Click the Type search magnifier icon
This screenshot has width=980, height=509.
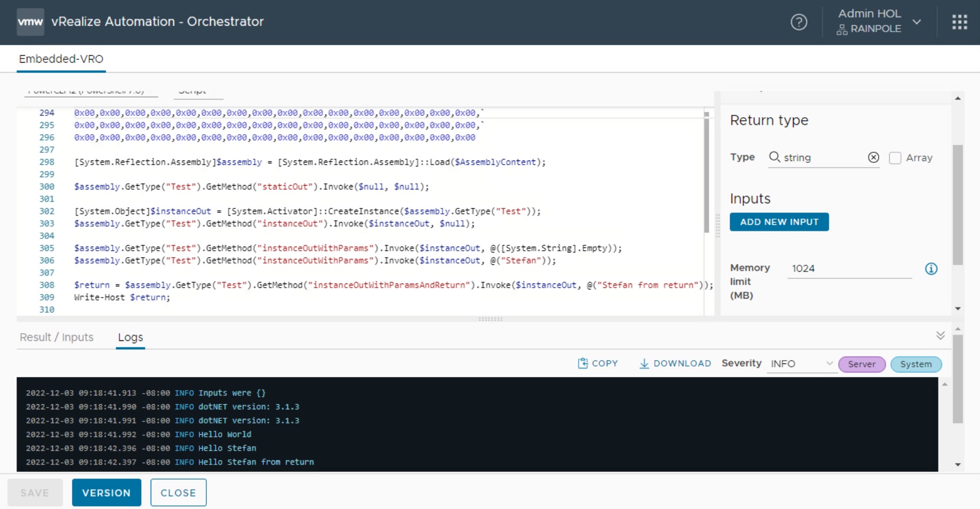point(774,157)
